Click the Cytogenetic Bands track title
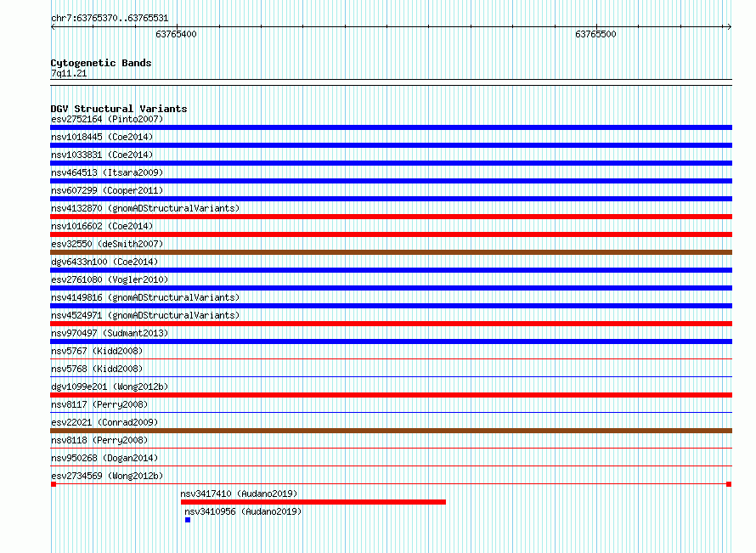This screenshot has height=553, width=756. pyautogui.click(x=101, y=63)
